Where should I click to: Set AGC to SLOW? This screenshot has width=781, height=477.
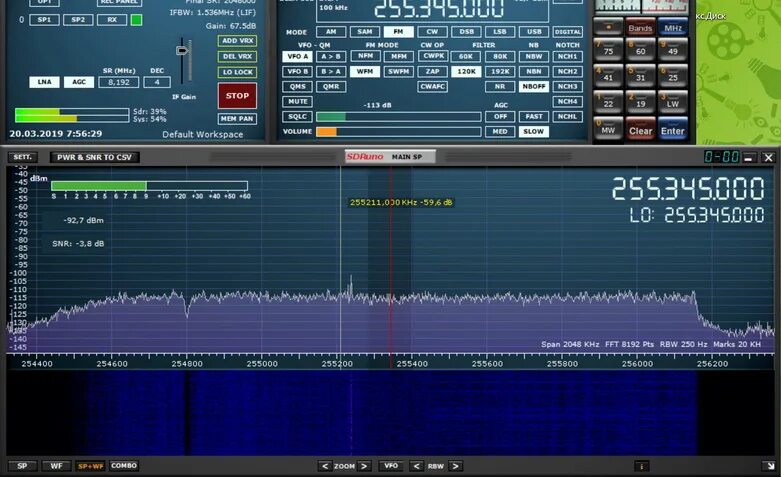pos(534,131)
